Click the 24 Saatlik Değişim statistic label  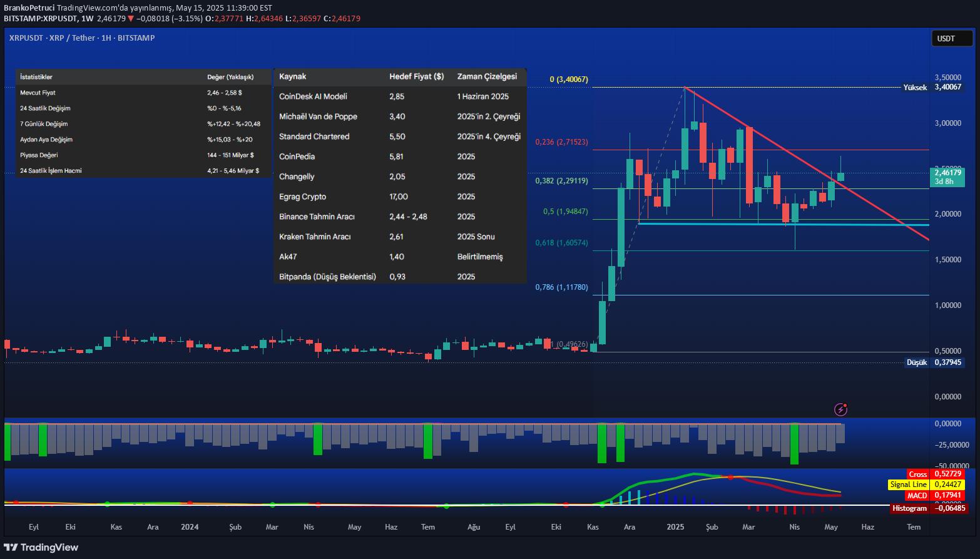(45, 108)
